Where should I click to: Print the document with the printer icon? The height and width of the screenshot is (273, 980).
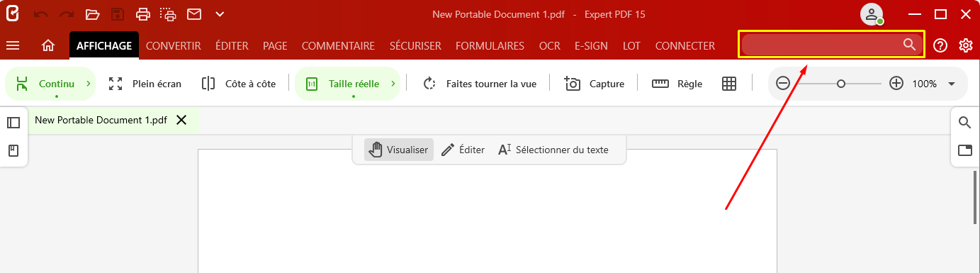click(143, 14)
